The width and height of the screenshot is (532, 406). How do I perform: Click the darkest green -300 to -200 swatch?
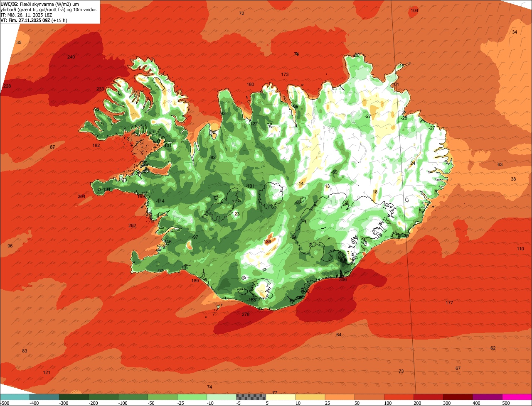(x=74, y=397)
